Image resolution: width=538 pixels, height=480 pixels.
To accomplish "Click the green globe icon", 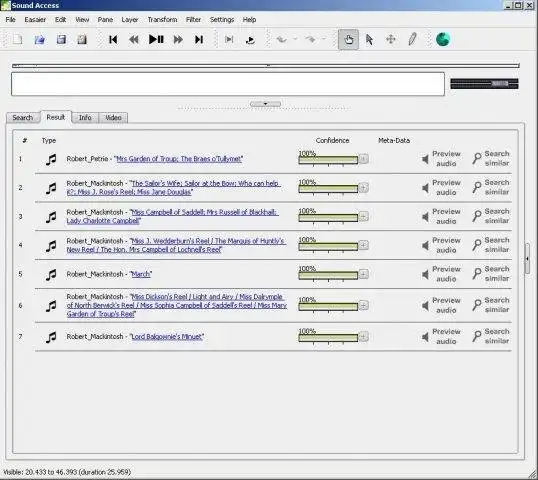I will tap(443, 39).
